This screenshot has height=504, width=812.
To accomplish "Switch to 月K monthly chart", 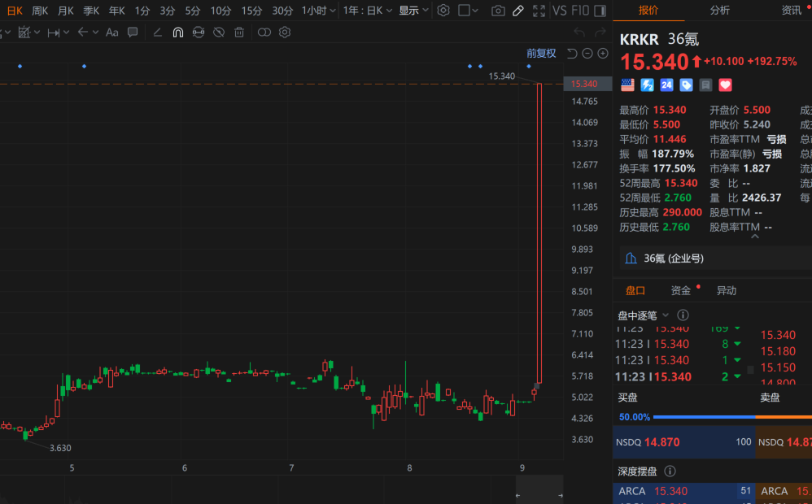I will (x=66, y=11).
